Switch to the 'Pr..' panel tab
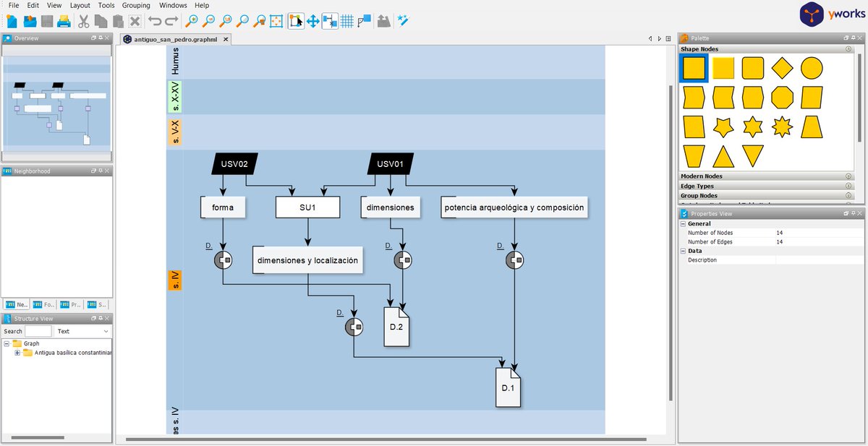The image size is (868, 446). tap(70, 305)
